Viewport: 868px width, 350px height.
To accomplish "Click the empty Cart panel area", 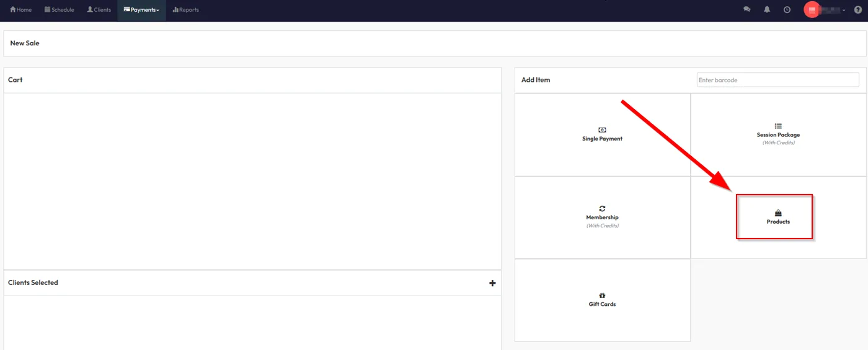I will [252, 181].
